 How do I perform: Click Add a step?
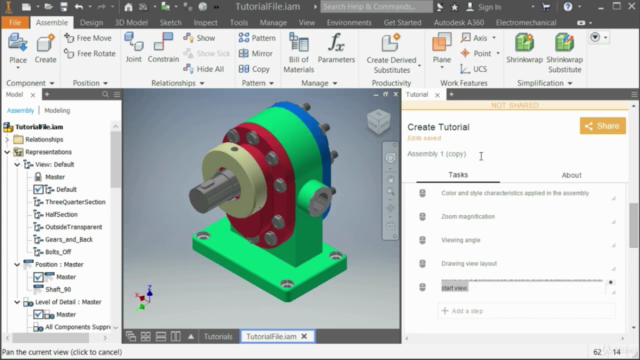coord(527,311)
